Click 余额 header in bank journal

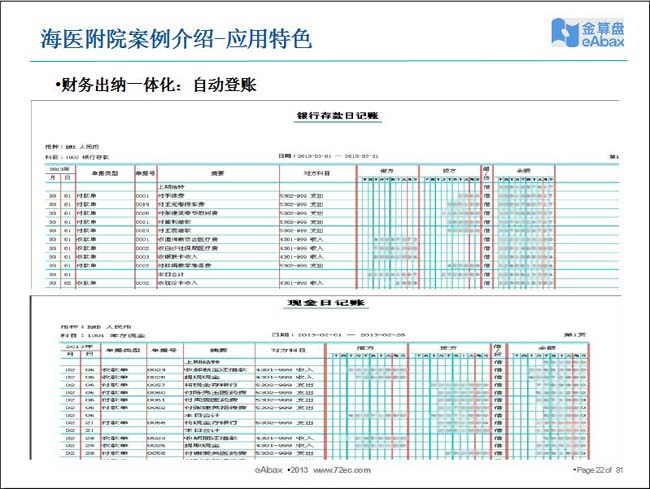524,170
